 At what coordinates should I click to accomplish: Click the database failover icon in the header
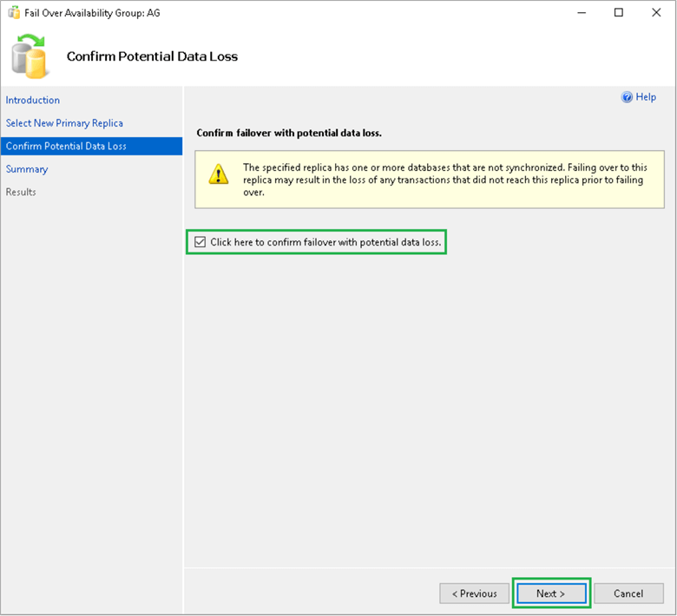30,56
